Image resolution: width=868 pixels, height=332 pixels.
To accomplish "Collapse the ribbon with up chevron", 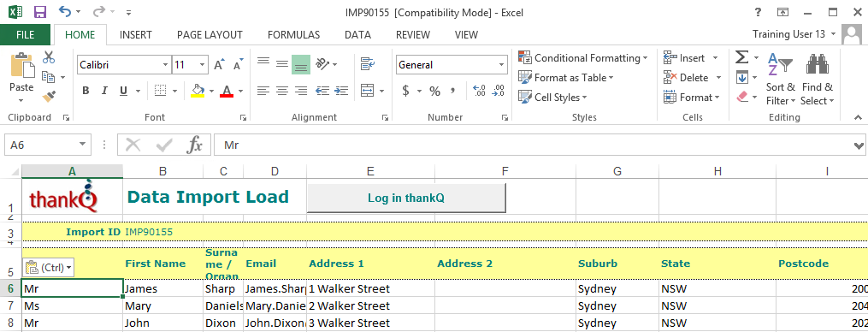I will pyautogui.click(x=858, y=117).
